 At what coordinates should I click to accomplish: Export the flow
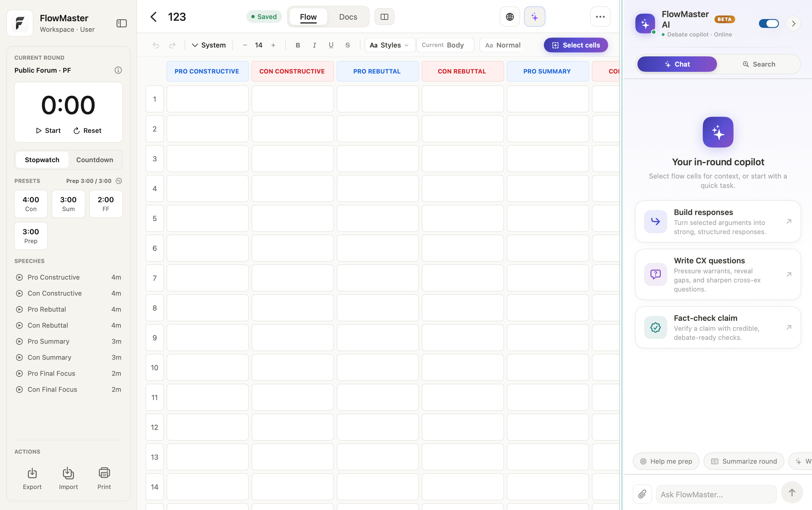click(x=32, y=478)
